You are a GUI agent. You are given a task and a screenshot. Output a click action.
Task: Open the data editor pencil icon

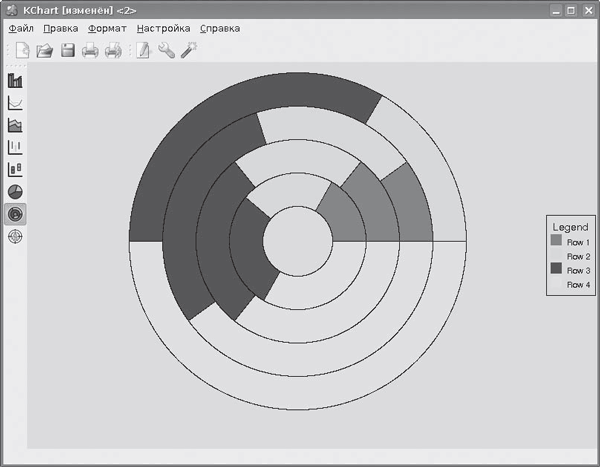point(143,51)
